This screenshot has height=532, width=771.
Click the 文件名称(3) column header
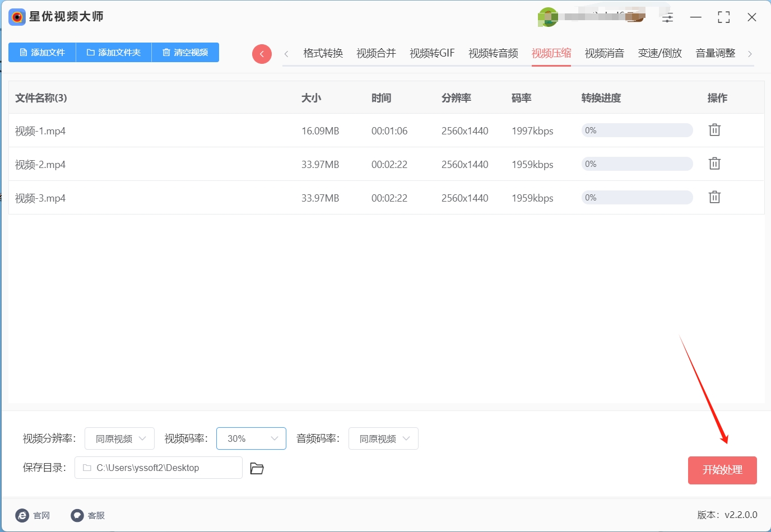pos(41,98)
